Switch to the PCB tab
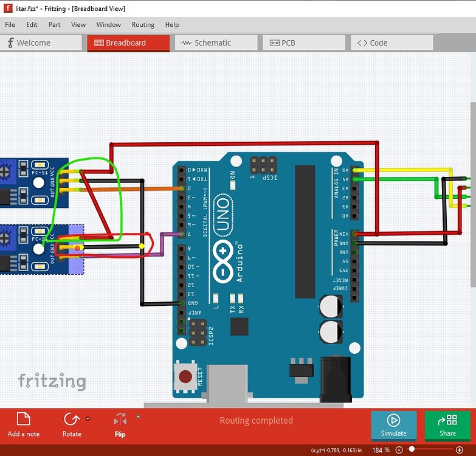Image resolution: width=476 pixels, height=456 pixels. [x=304, y=43]
